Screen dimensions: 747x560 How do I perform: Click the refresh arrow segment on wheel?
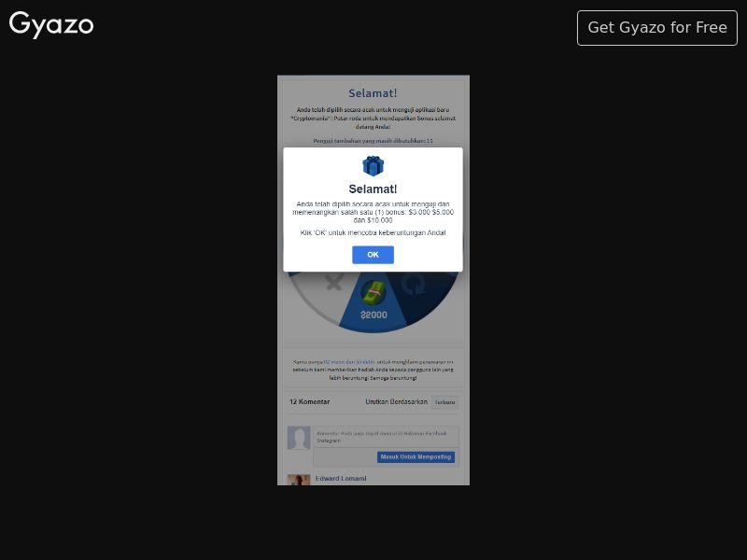pyautogui.click(x=413, y=285)
